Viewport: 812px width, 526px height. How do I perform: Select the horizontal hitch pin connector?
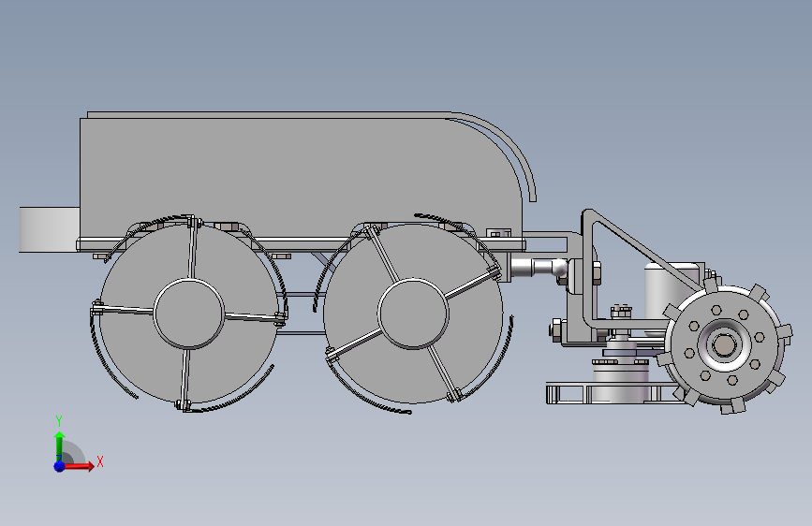click(539, 269)
